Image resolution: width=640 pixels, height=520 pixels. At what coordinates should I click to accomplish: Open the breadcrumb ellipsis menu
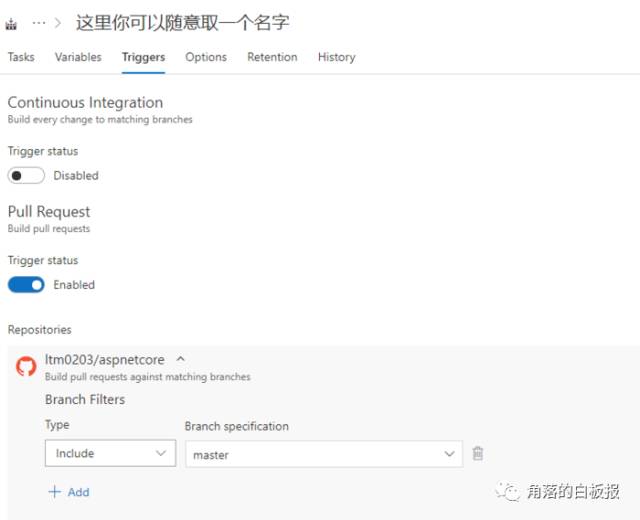(x=39, y=23)
